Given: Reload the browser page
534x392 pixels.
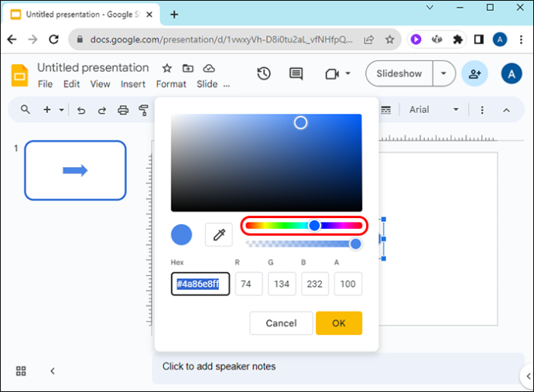Looking at the screenshot, I should (x=54, y=39).
